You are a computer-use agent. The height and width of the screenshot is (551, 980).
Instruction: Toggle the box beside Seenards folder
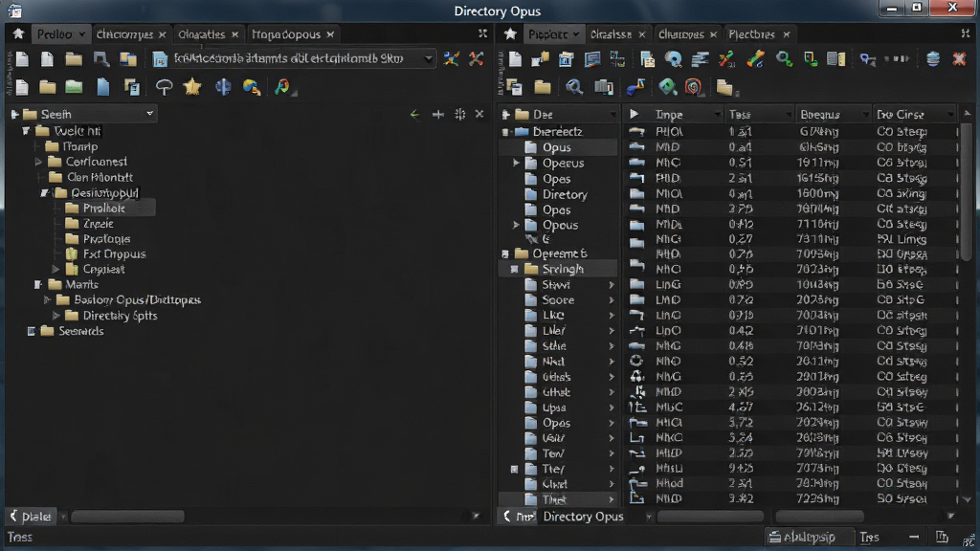click(32, 331)
